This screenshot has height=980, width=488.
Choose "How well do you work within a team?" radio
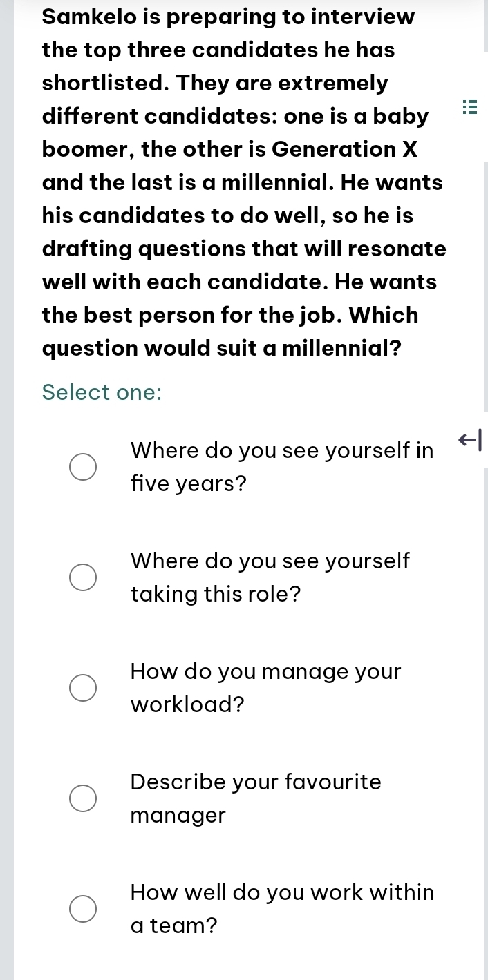[82, 909]
